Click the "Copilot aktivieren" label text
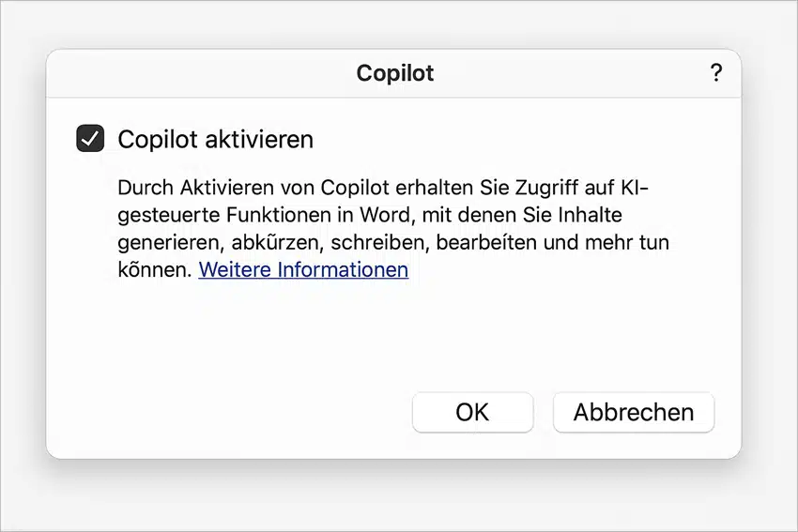Viewport: 798px width, 532px height. (x=215, y=140)
